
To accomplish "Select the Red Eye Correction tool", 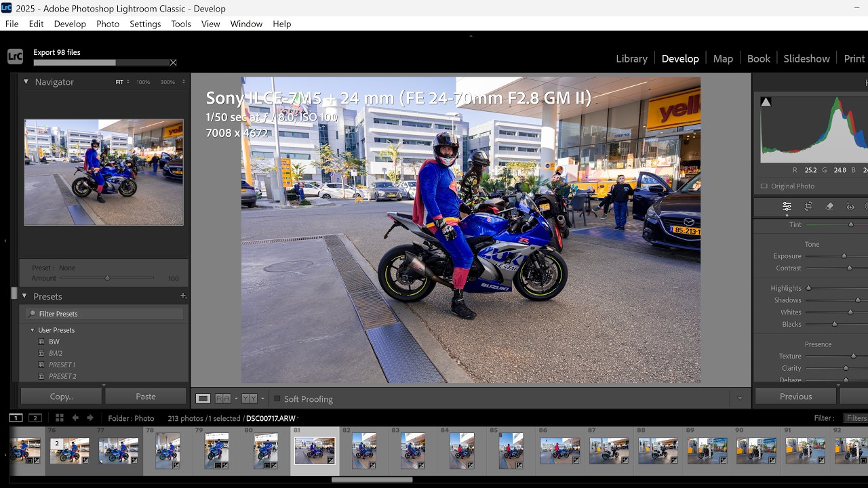I will 850,207.
